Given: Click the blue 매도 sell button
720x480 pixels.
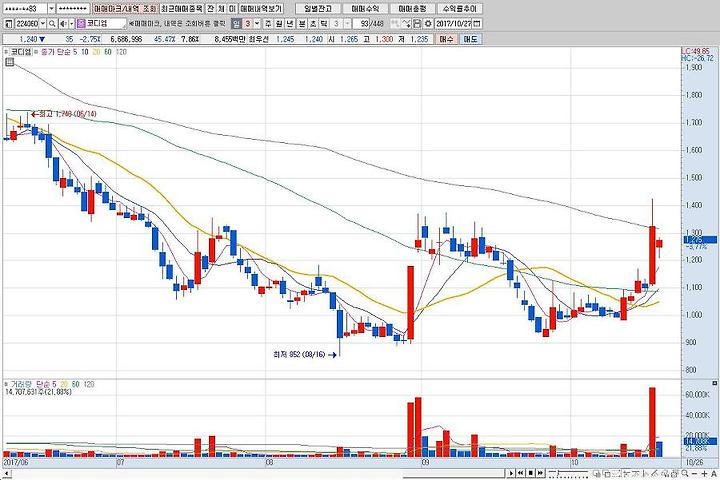Looking at the screenshot, I should tap(470, 40).
